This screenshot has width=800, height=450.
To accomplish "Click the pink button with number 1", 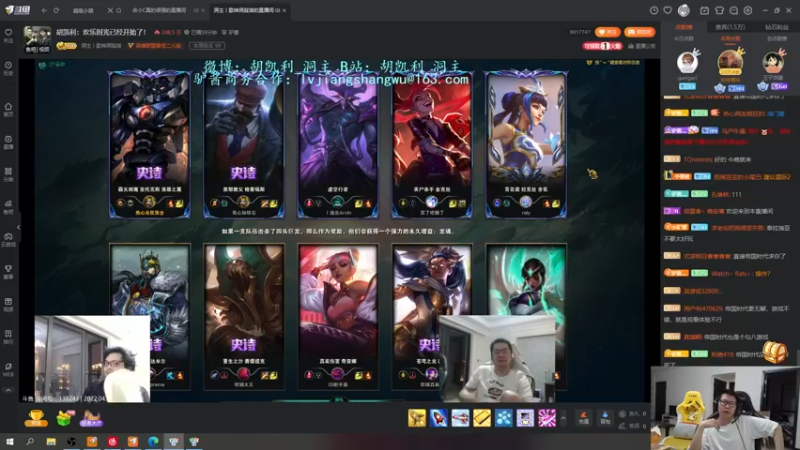I will (x=603, y=46).
